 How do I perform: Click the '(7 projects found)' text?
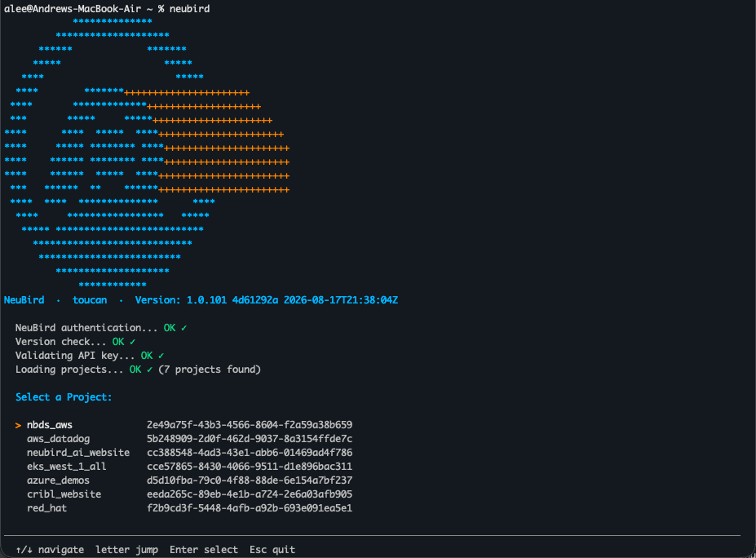pyautogui.click(x=210, y=370)
